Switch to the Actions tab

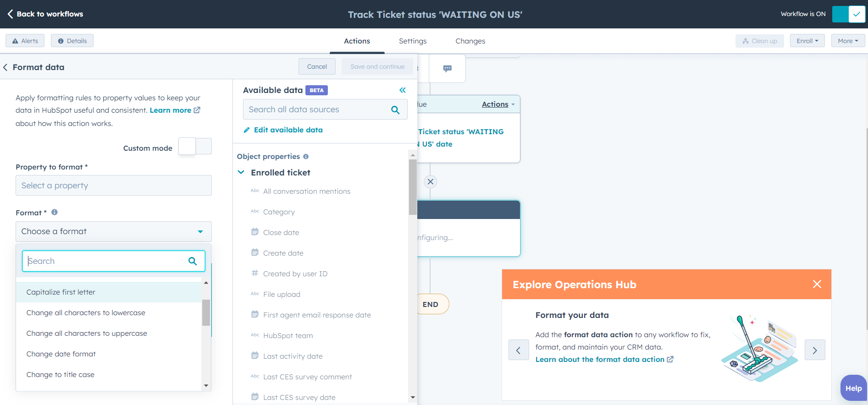click(357, 41)
